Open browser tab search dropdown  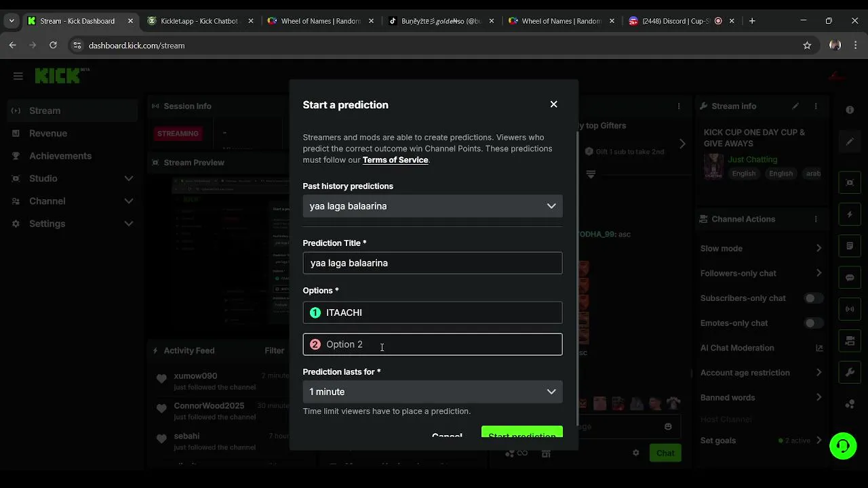(12, 21)
